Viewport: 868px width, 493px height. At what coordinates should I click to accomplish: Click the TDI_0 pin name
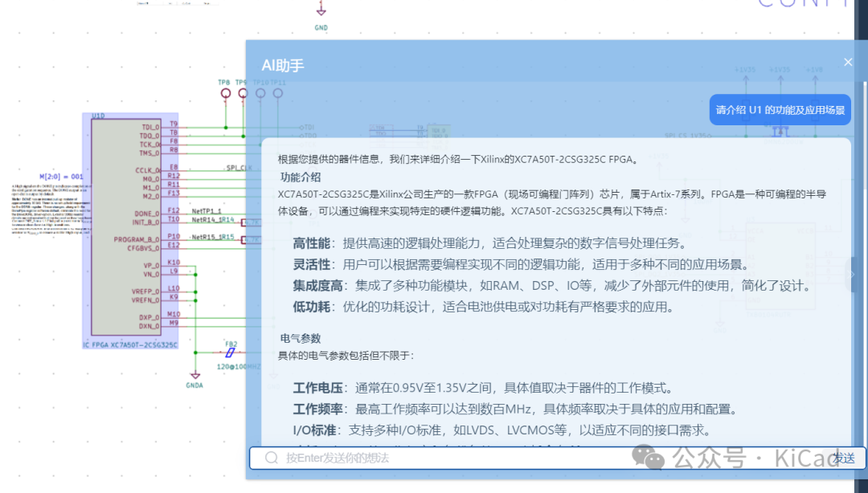point(150,127)
